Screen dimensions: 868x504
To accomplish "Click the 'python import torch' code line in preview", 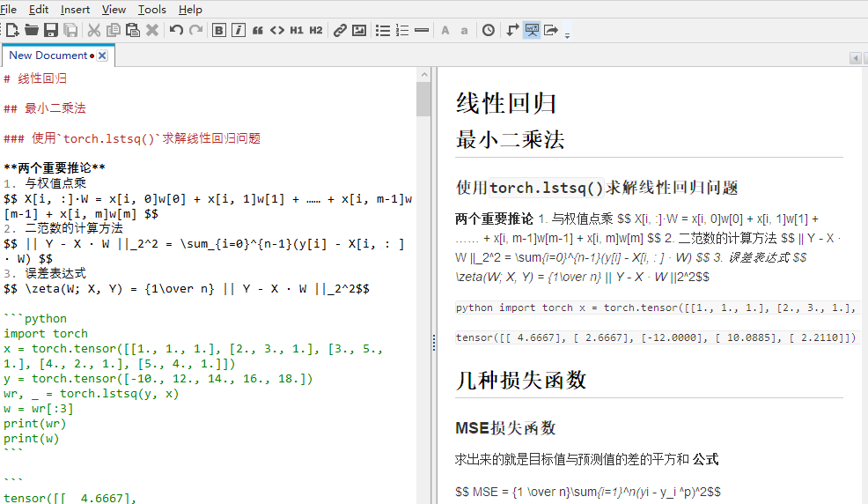I will [x=657, y=308].
